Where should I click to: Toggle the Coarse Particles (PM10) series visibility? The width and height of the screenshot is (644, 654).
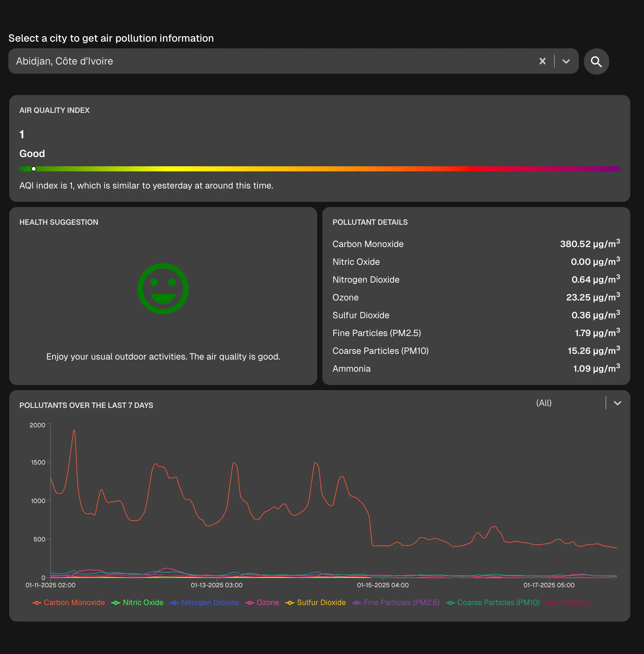[x=450, y=602]
